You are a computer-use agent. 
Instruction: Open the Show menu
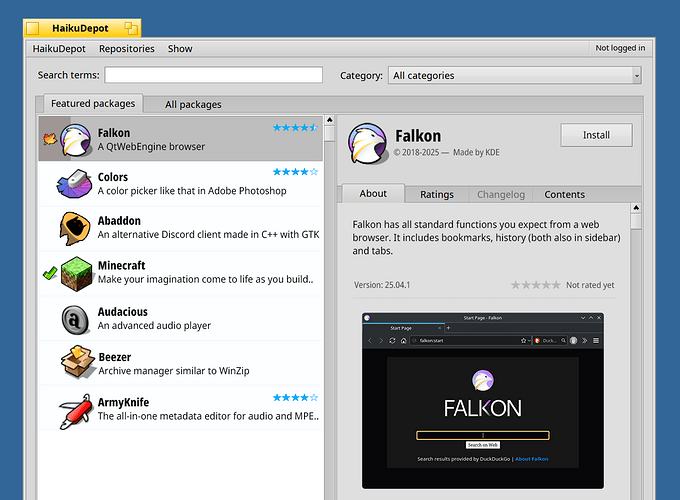click(x=180, y=49)
